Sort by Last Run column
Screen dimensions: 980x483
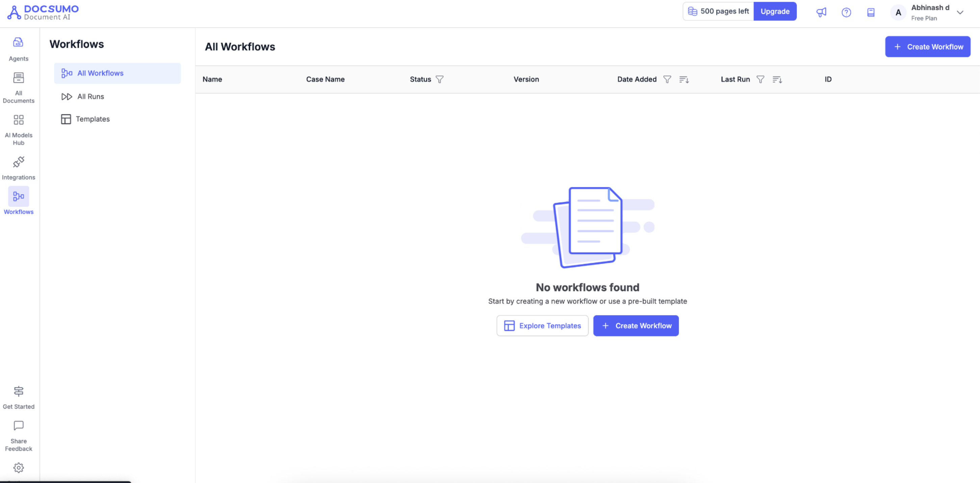[x=777, y=79]
